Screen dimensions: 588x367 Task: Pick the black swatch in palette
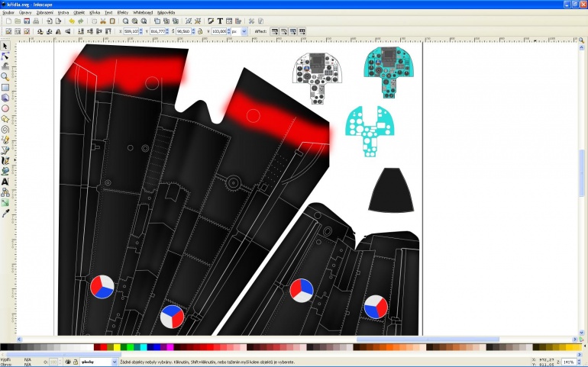[3, 347]
